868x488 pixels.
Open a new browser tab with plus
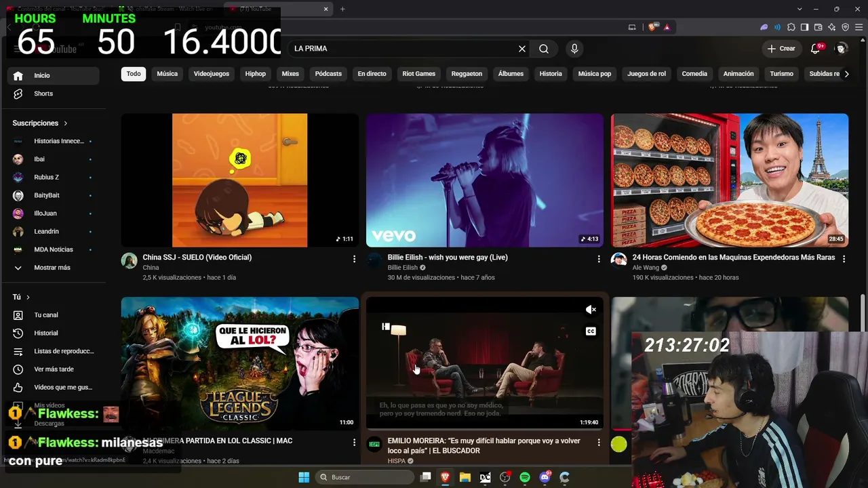point(342,9)
